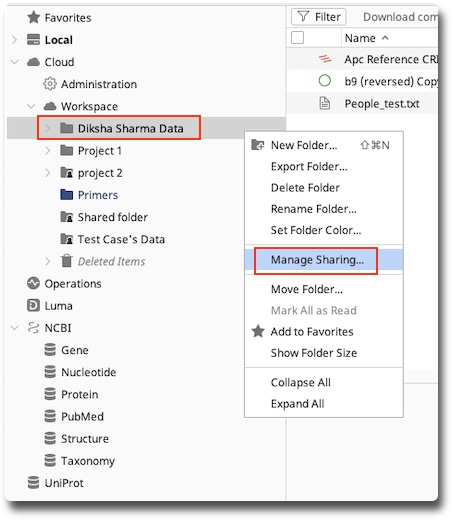
Task: Click the b9 (reversed) circular sequence icon
Action: (x=325, y=81)
